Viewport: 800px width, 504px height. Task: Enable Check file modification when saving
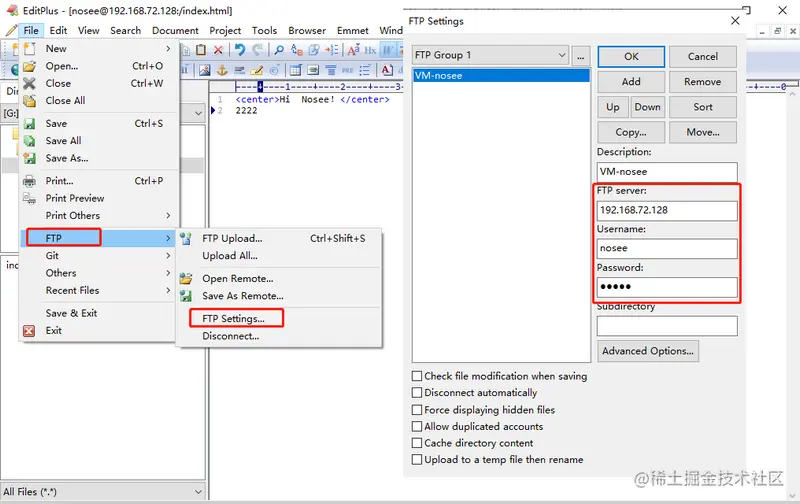(417, 376)
